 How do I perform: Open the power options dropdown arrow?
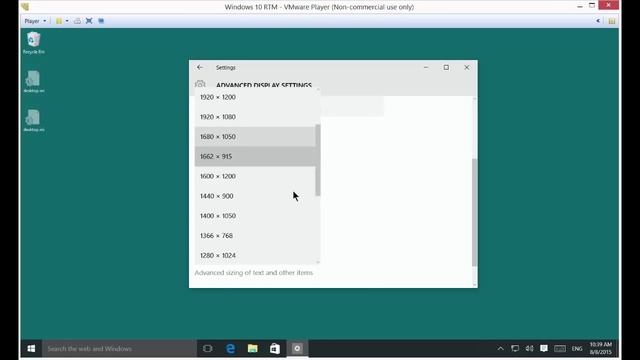click(x=67, y=21)
